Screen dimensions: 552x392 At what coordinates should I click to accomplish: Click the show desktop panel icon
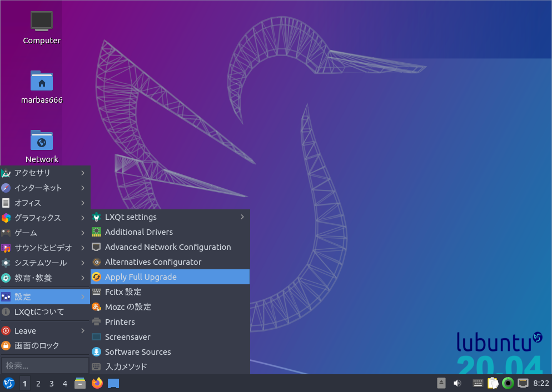pyautogui.click(x=113, y=384)
